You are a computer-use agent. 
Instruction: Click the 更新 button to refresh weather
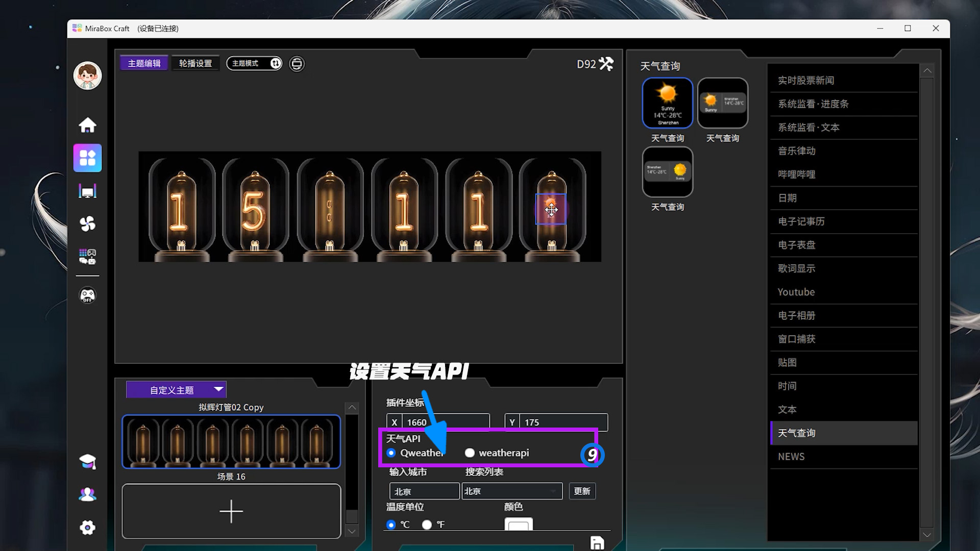tap(582, 491)
